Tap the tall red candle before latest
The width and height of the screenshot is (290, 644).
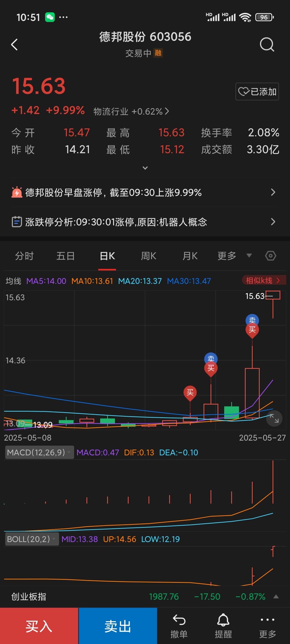pyautogui.click(x=252, y=393)
